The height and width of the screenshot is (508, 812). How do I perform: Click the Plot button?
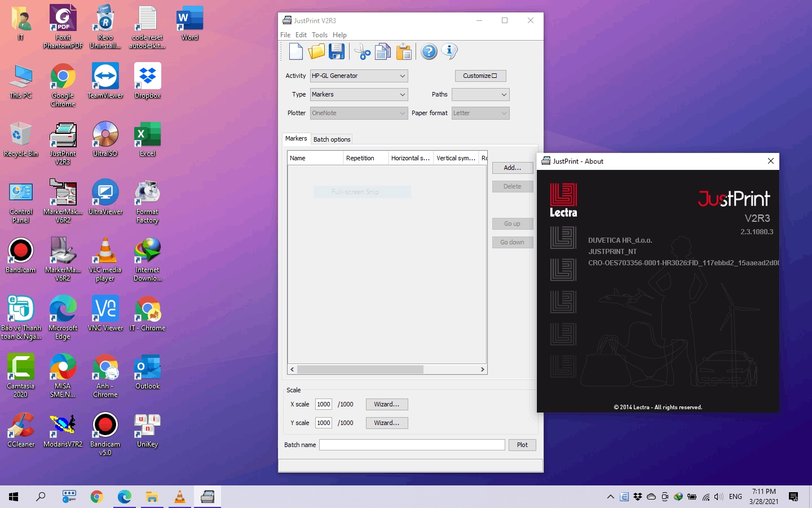[x=522, y=445]
